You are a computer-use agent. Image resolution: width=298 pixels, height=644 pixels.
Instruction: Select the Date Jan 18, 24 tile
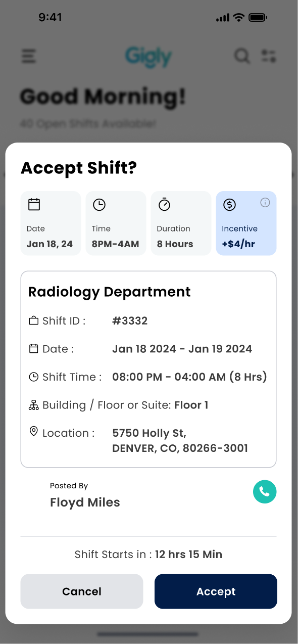click(51, 223)
